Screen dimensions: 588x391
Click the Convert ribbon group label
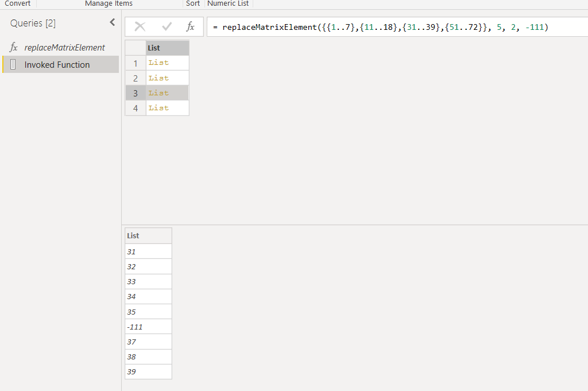tap(17, 3)
